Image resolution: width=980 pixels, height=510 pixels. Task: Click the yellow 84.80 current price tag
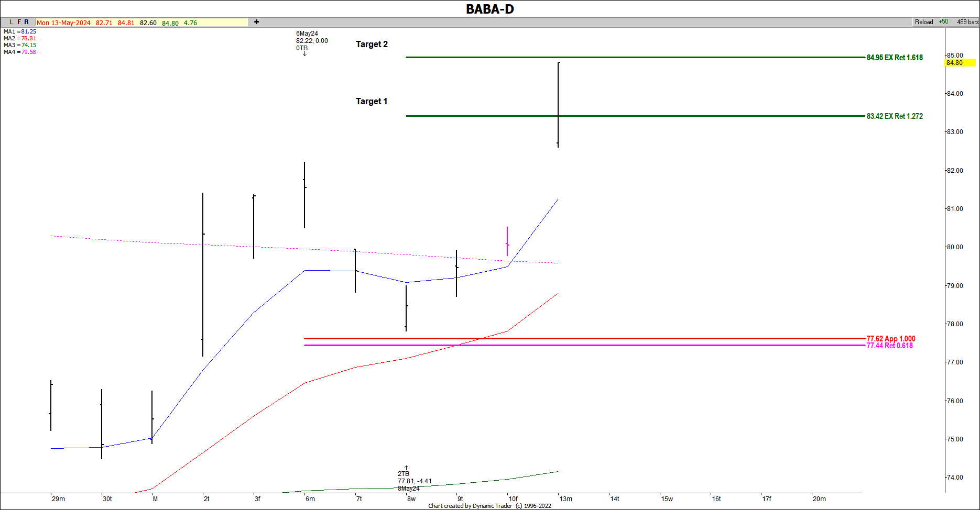[x=960, y=63]
